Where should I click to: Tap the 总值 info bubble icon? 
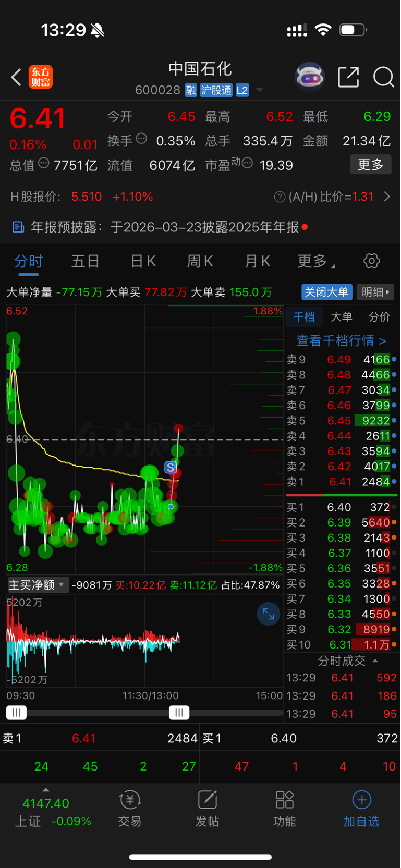(44, 163)
